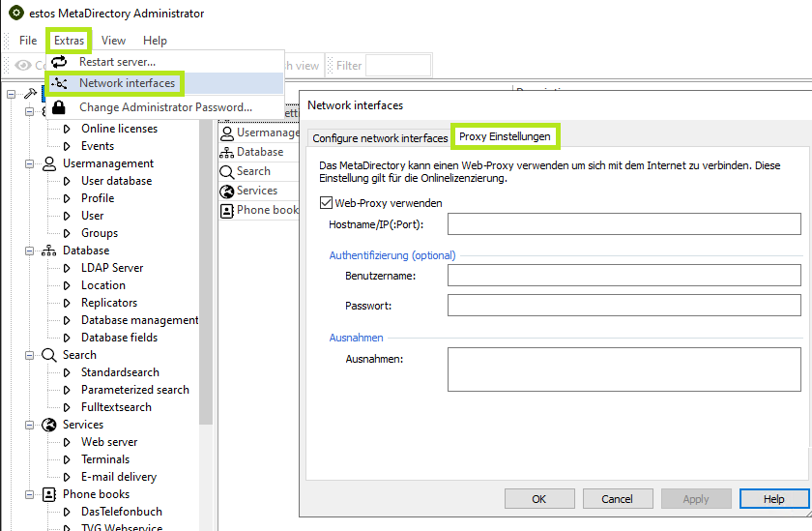Click the Database network icon in tree
This screenshot has height=531, width=812.
(x=49, y=251)
